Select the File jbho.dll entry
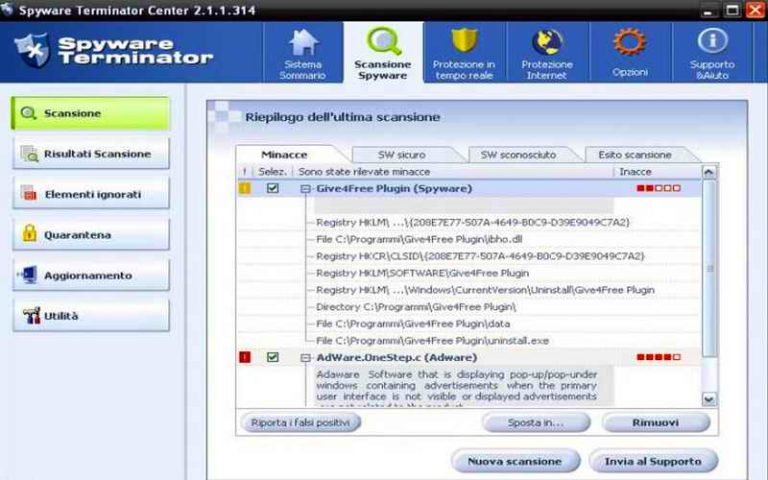The width and height of the screenshot is (768, 480). pyautogui.click(x=419, y=239)
